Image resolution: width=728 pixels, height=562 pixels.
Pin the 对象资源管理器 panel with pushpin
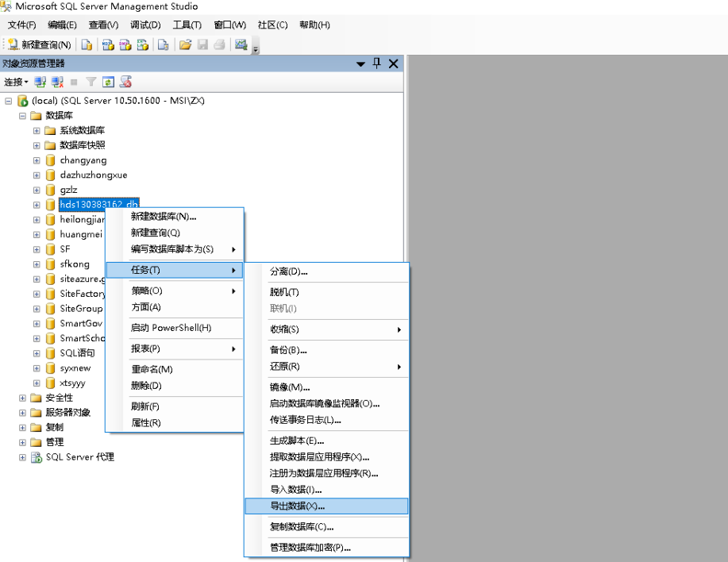click(377, 64)
